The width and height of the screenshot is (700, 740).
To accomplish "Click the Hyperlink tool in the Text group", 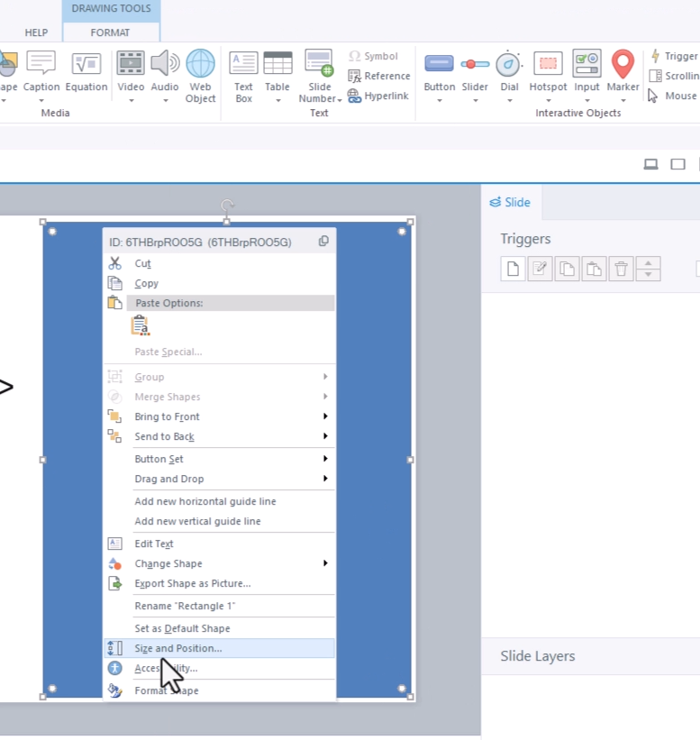I will pyautogui.click(x=378, y=96).
